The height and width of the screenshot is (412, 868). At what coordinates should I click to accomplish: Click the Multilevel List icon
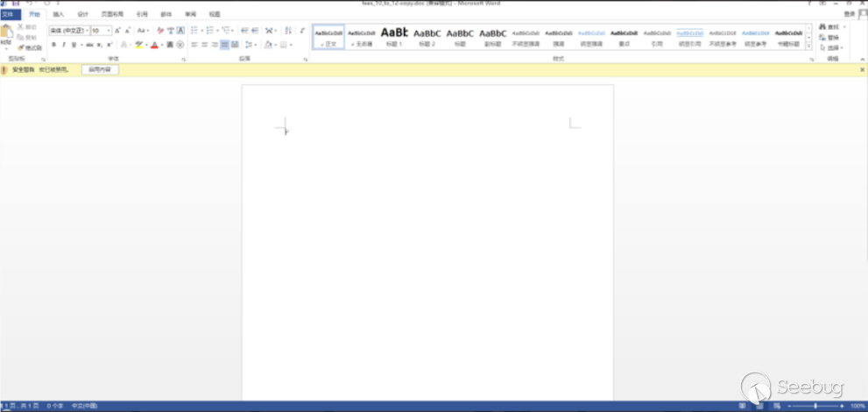(x=225, y=31)
